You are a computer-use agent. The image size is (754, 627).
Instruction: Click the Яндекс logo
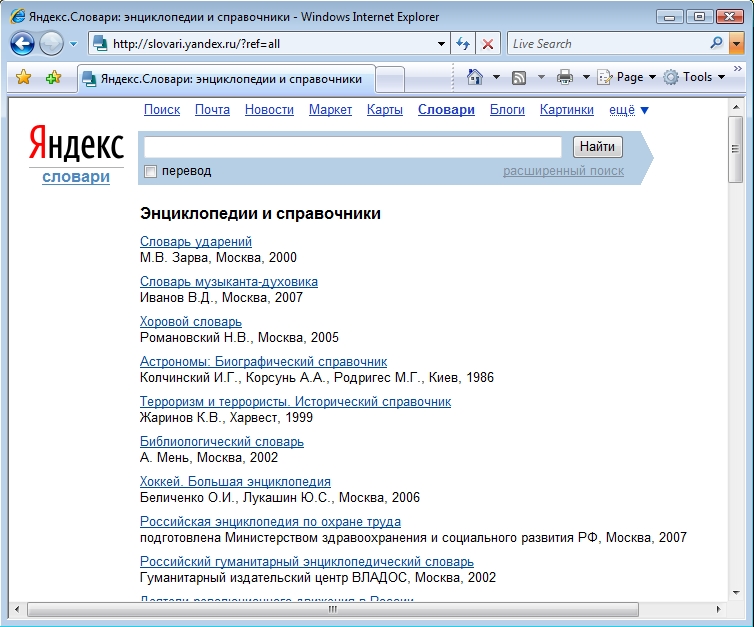[76, 142]
